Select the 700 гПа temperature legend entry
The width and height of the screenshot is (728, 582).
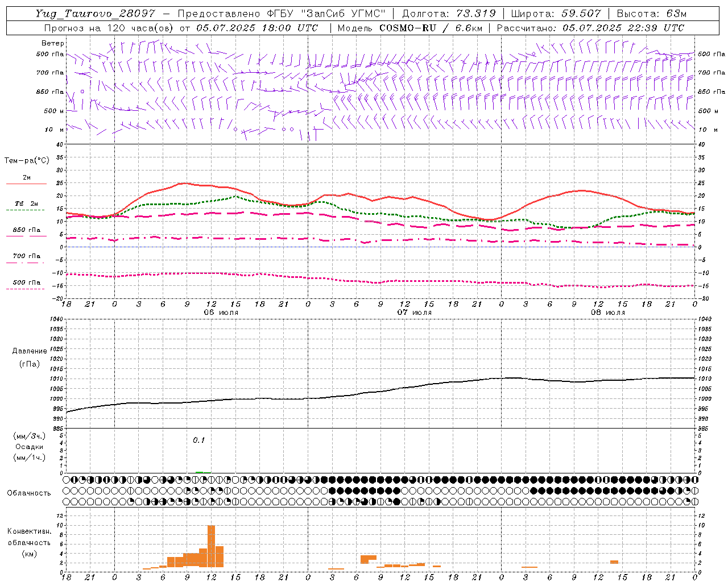(27, 256)
